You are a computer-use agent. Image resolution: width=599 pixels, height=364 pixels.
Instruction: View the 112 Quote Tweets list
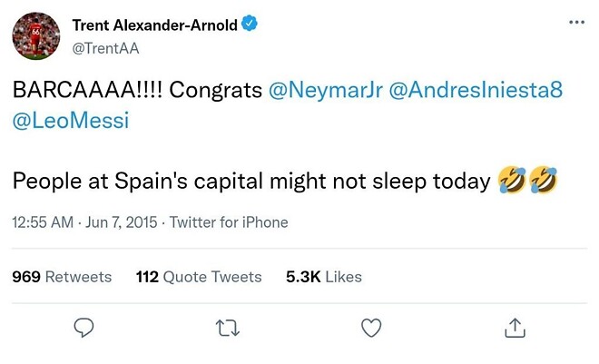click(199, 277)
